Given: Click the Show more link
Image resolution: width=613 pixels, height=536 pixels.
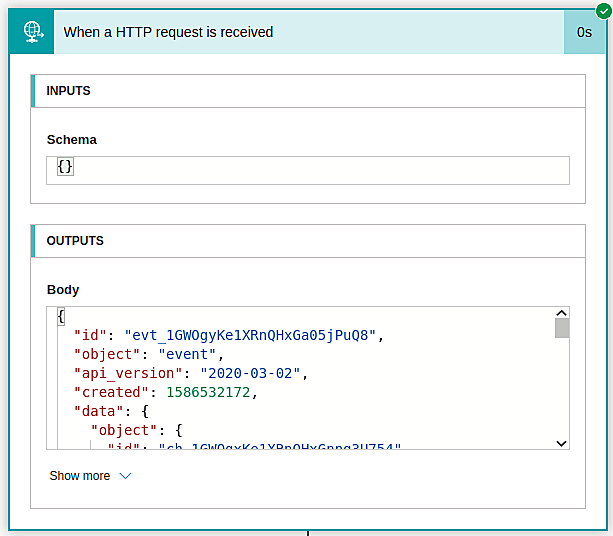Looking at the screenshot, I should pyautogui.click(x=80, y=476).
